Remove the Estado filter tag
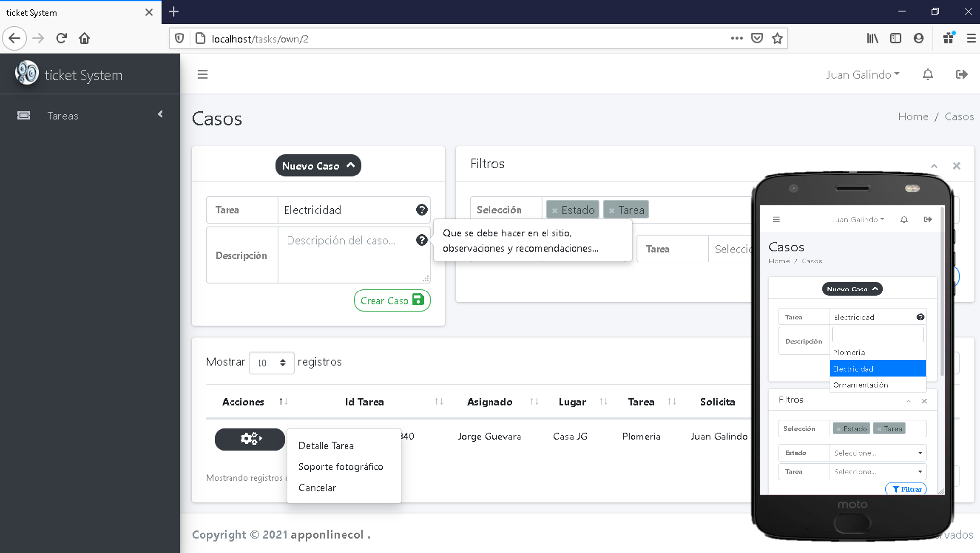This screenshot has width=980, height=553. 554,210
